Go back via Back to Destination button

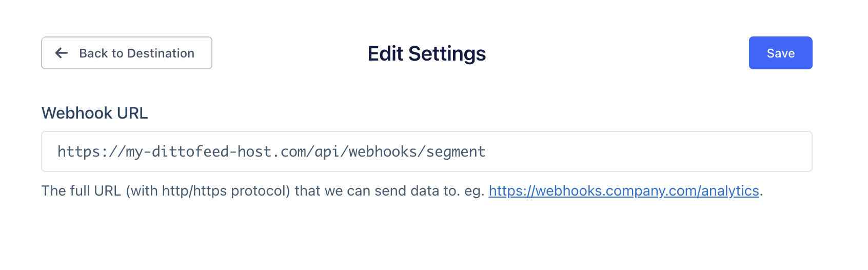point(127,53)
